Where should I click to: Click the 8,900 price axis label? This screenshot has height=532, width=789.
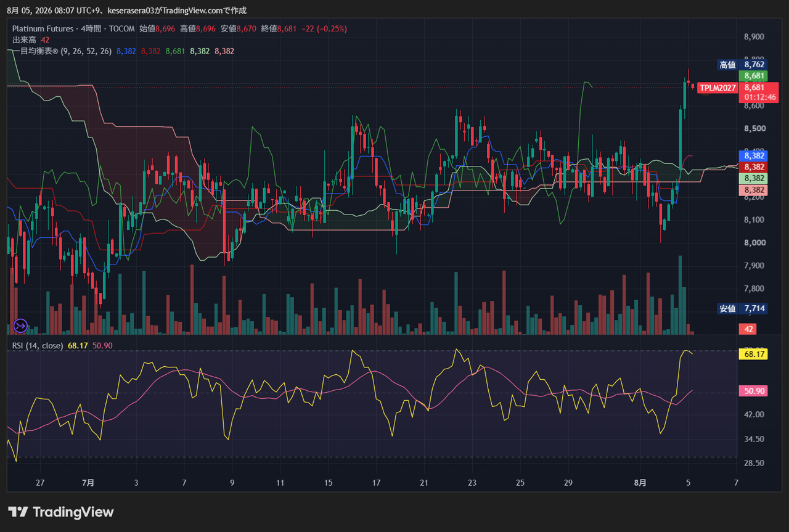pos(754,37)
